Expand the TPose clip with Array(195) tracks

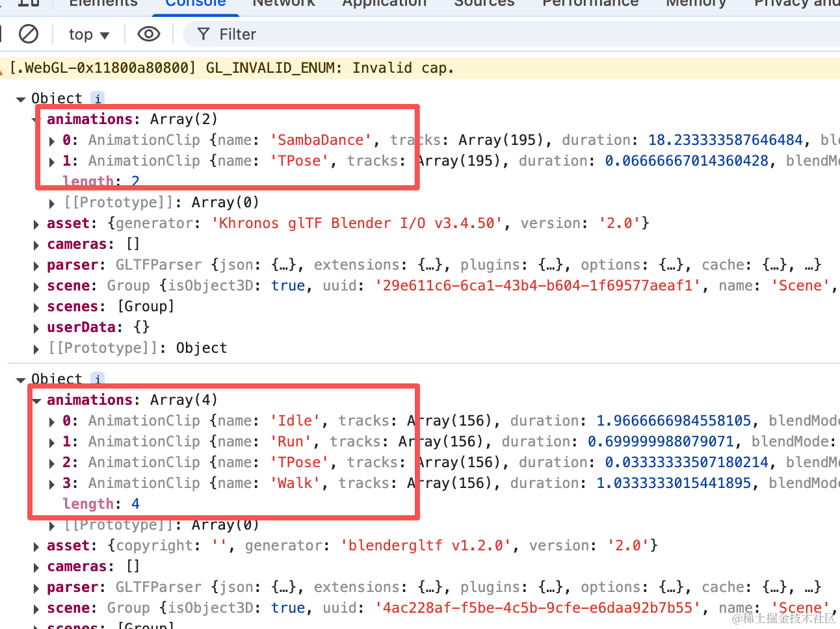click(x=51, y=161)
